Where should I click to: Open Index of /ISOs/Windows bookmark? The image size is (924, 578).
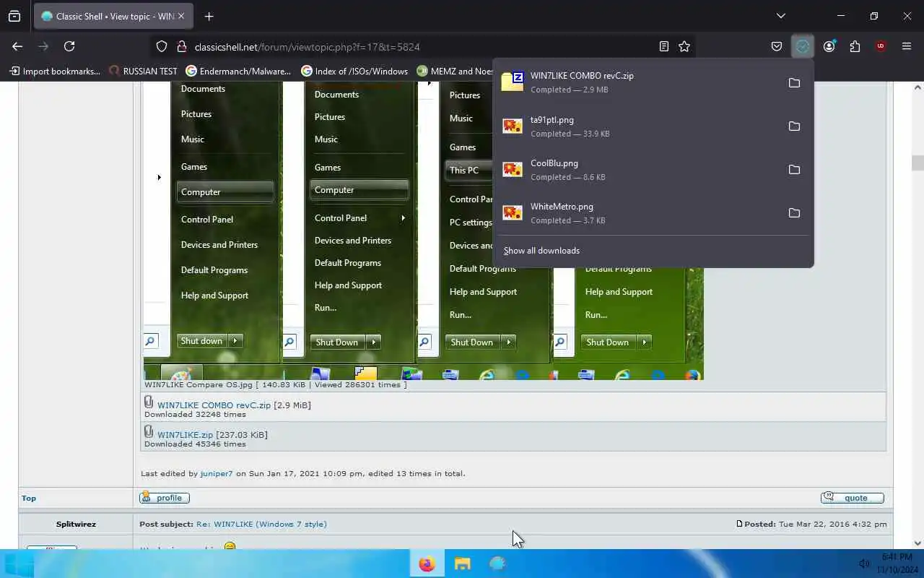click(x=354, y=71)
